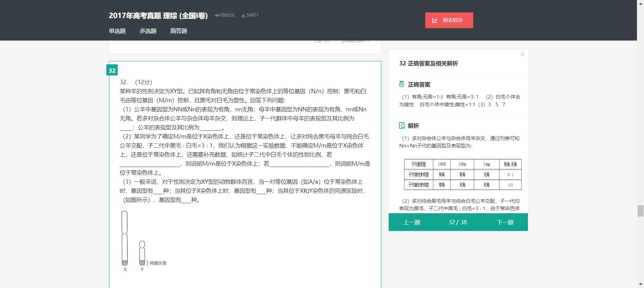Image resolution: width=644 pixels, height=288 pixels.
Task: Click the chart icon in 前去估分 button
Action: (x=435, y=20)
